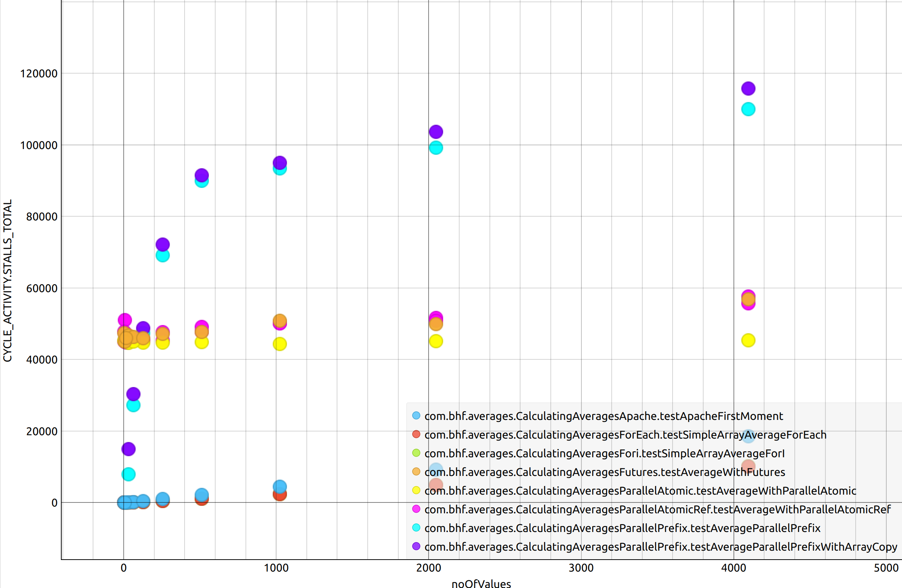The image size is (902, 588).
Task: Click the yellow legend marker for ParallelAtomic
Action: (x=416, y=490)
